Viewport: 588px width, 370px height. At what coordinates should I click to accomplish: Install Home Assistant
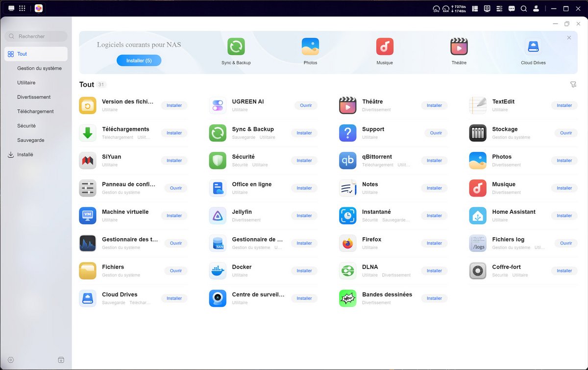[564, 216]
